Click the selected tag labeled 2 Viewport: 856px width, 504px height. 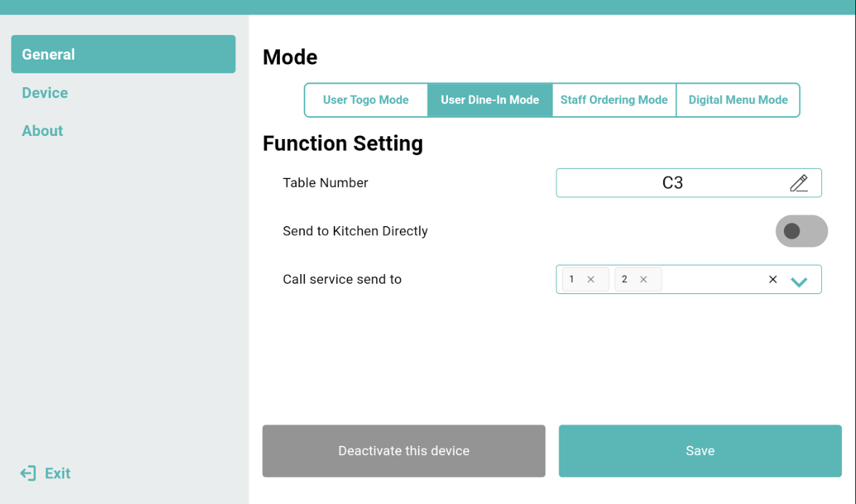tap(625, 279)
